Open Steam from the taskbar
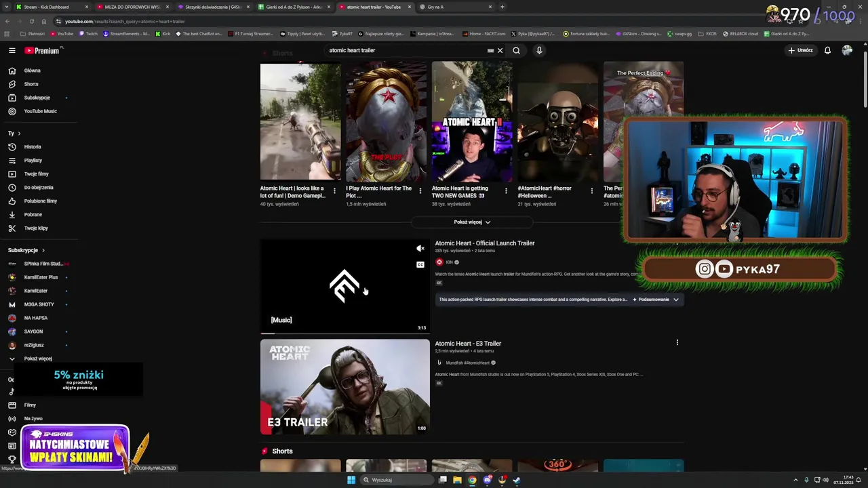The height and width of the screenshot is (488, 868). pyautogui.click(x=517, y=480)
